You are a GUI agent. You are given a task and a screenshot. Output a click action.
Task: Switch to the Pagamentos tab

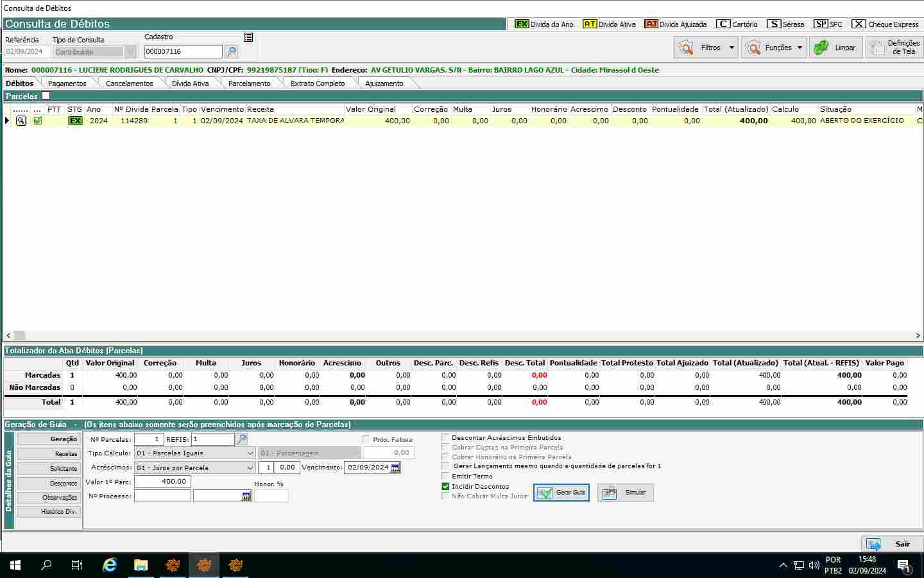pos(67,83)
